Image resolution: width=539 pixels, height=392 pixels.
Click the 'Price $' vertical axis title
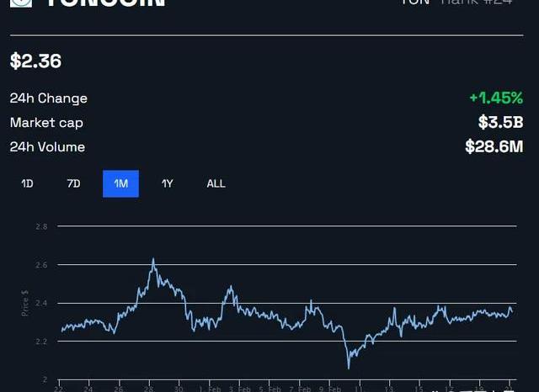coord(25,303)
